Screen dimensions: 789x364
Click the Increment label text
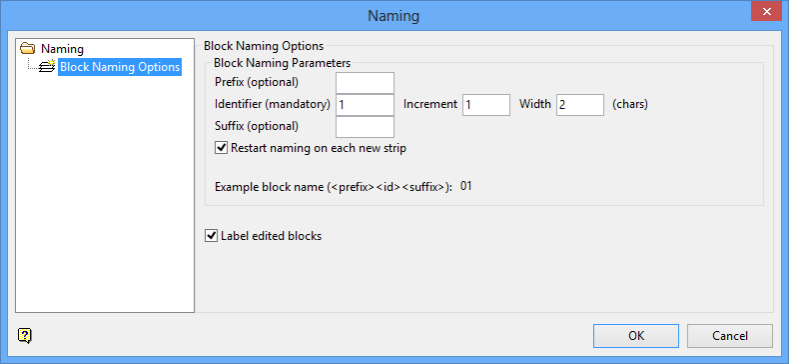point(430,104)
